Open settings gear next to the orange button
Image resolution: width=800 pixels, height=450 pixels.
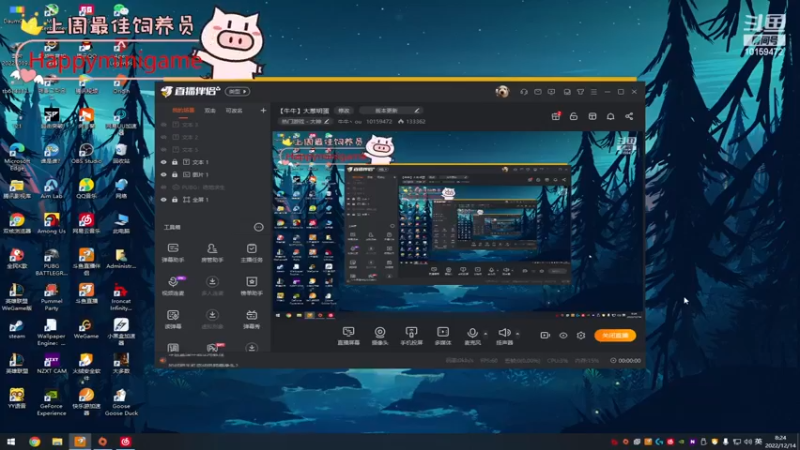coord(581,335)
